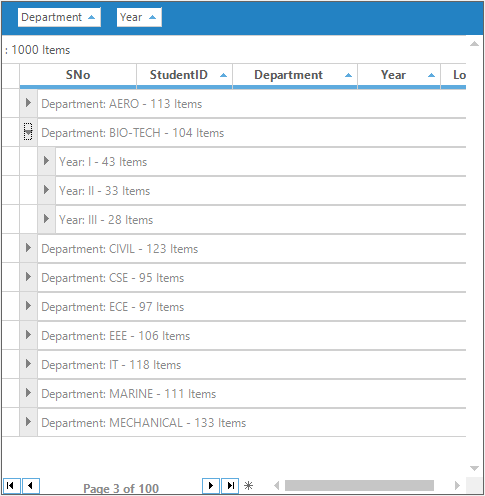485x496 pixels.
Task: Sort by Year column header
Action: pyautogui.click(x=399, y=75)
